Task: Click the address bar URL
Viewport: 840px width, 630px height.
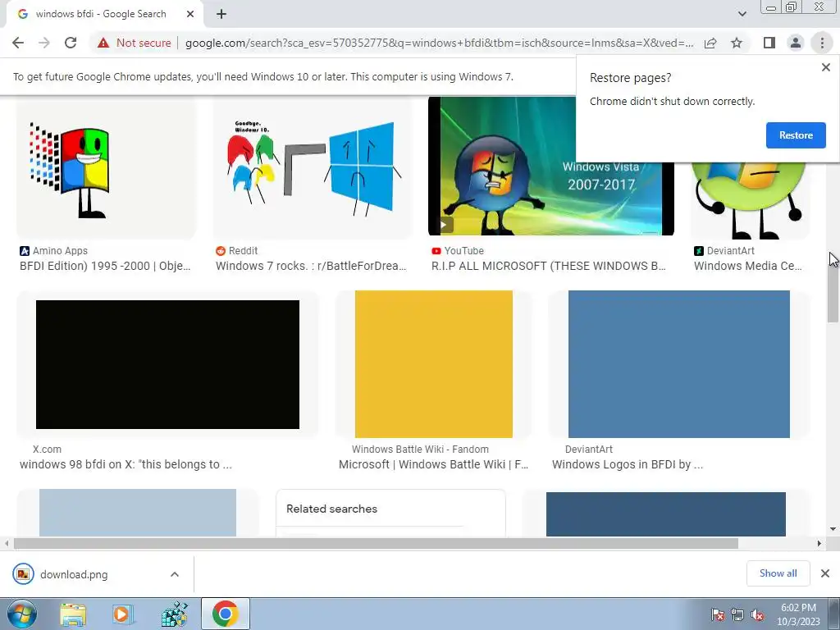Action: coord(440,43)
